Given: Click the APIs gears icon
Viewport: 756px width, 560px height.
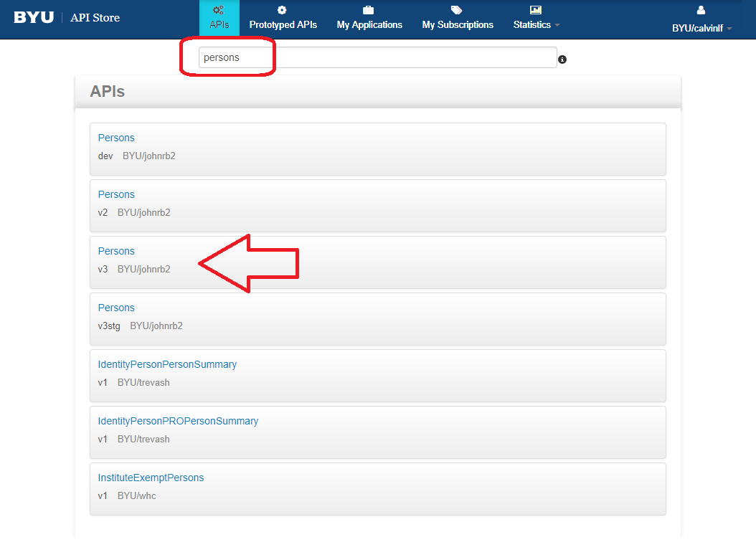Looking at the screenshot, I should (219, 10).
